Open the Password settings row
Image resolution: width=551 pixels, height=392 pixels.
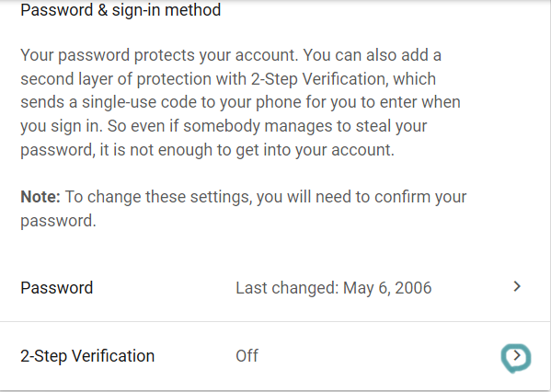[x=275, y=288]
